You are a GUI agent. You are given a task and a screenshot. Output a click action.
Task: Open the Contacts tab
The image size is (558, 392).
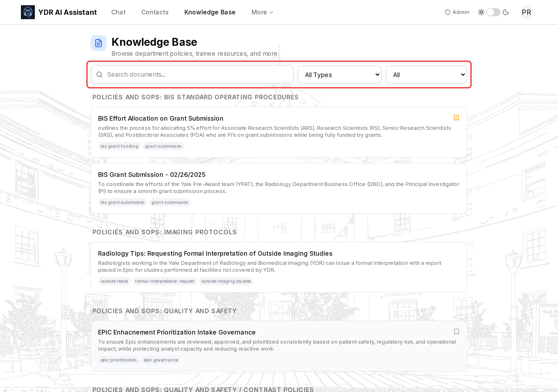[x=155, y=12]
